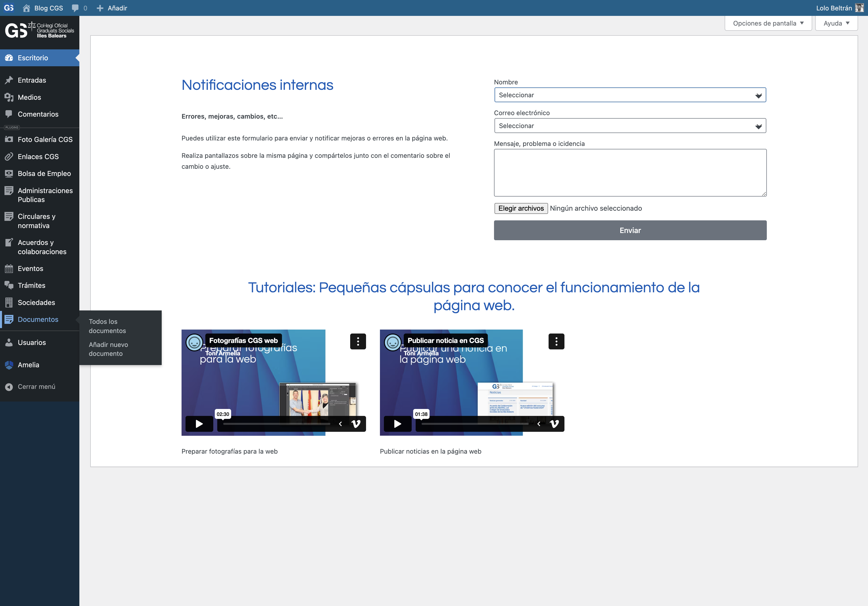
Task: Open Blog CGS home icon
Action: [26, 8]
